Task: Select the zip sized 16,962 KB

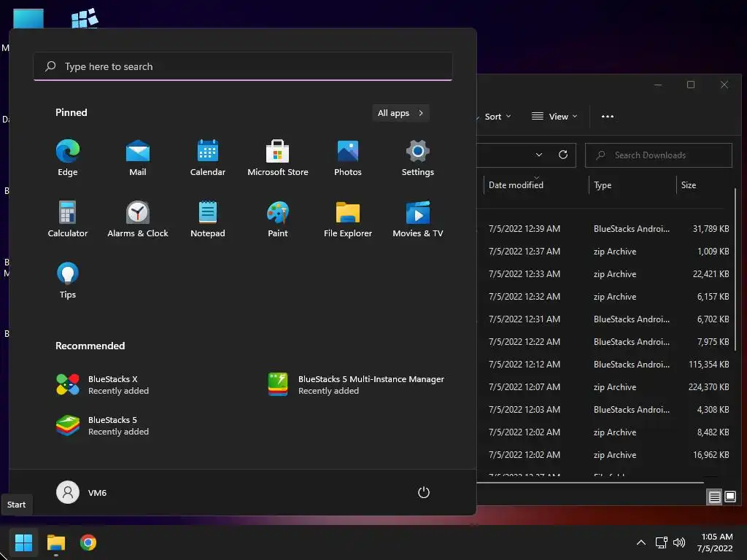Action: click(x=605, y=455)
